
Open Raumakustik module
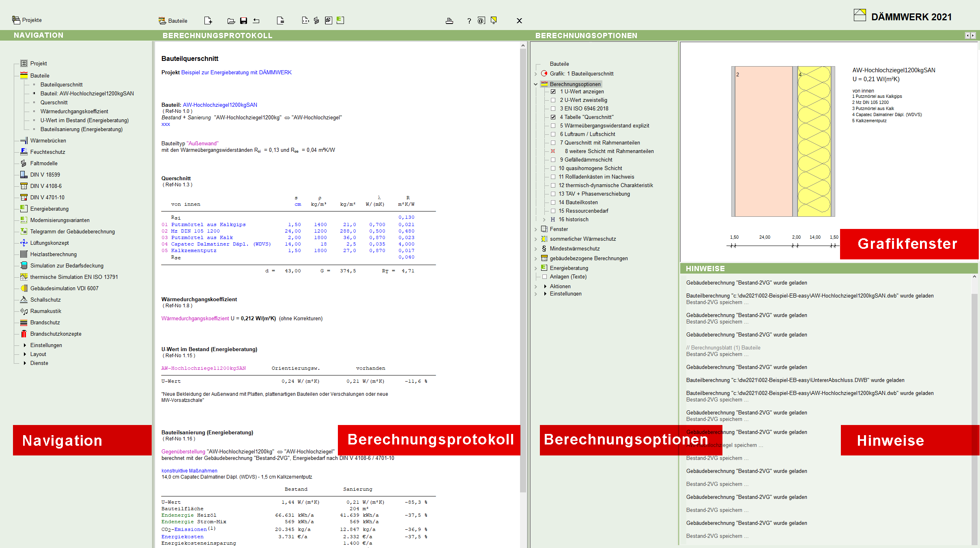pyautogui.click(x=46, y=311)
